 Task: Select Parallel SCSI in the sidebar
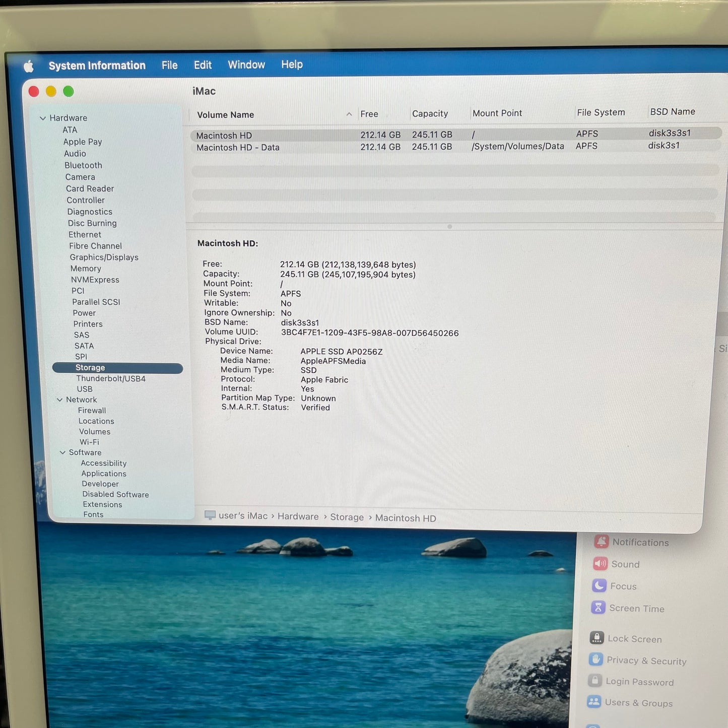pos(96,302)
